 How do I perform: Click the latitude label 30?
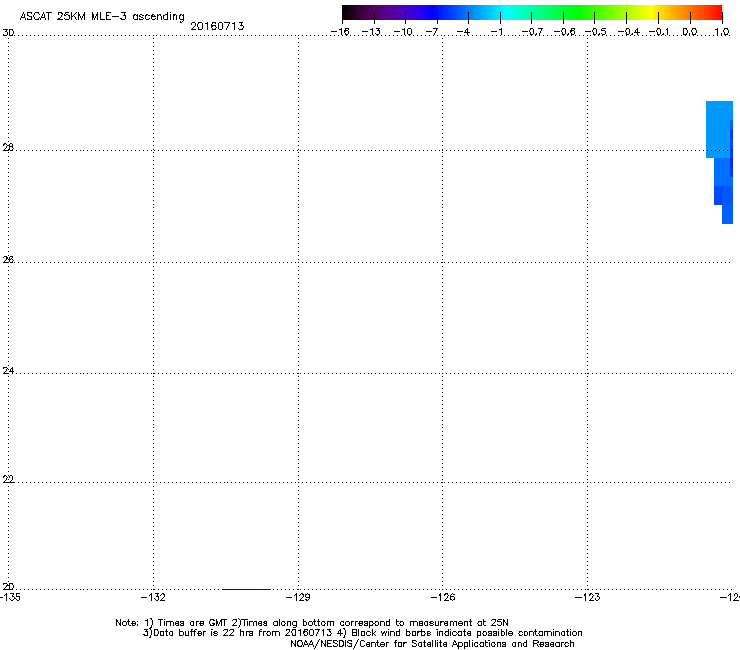tap(8, 33)
